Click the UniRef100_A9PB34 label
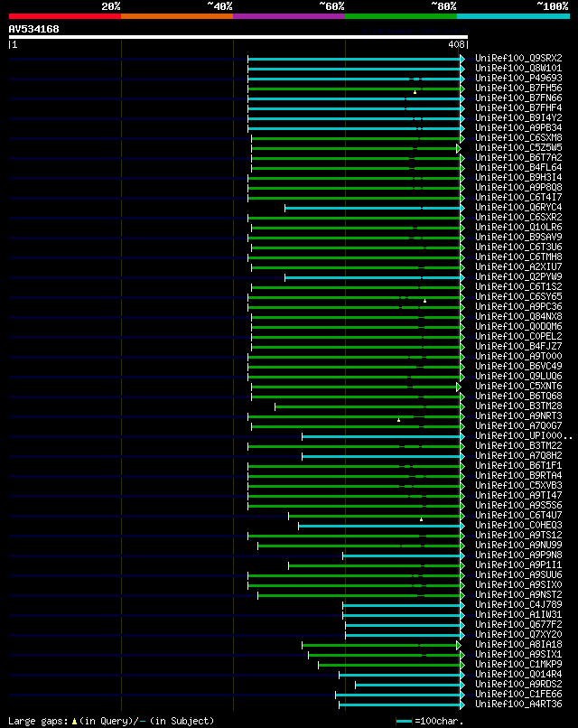The image size is (578, 728). (x=518, y=127)
